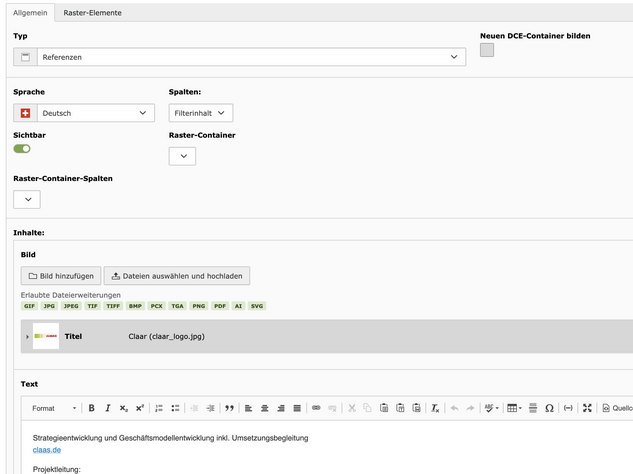The image size is (633, 474).
Task: Place cursor in Strategieentwicklung text line
Action: pyautogui.click(x=170, y=438)
